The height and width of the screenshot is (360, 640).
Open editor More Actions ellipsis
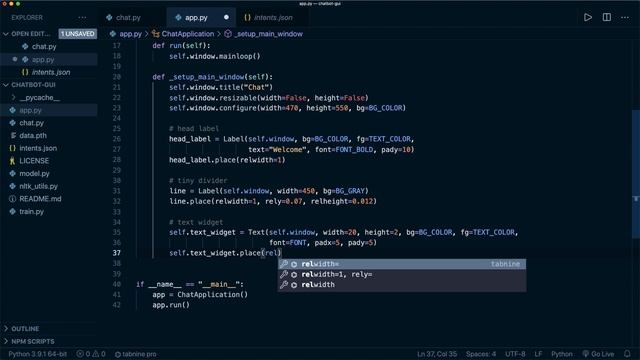(x=625, y=18)
